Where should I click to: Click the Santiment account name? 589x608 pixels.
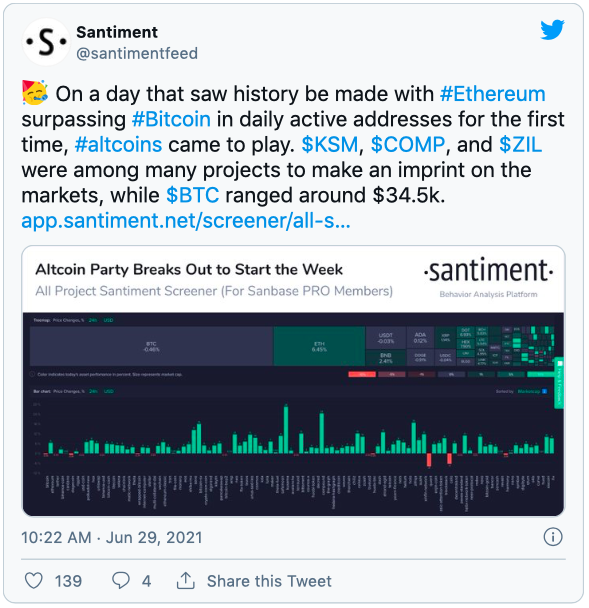(117, 32)
